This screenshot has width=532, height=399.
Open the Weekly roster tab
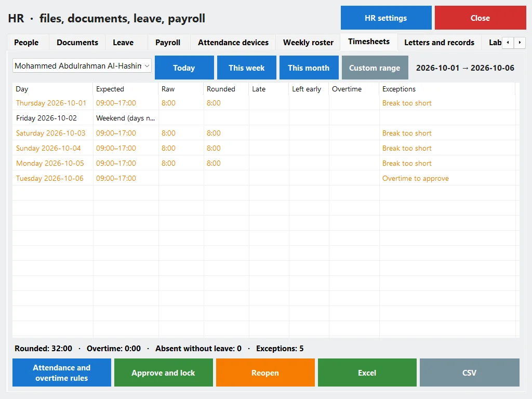point(308,43)
